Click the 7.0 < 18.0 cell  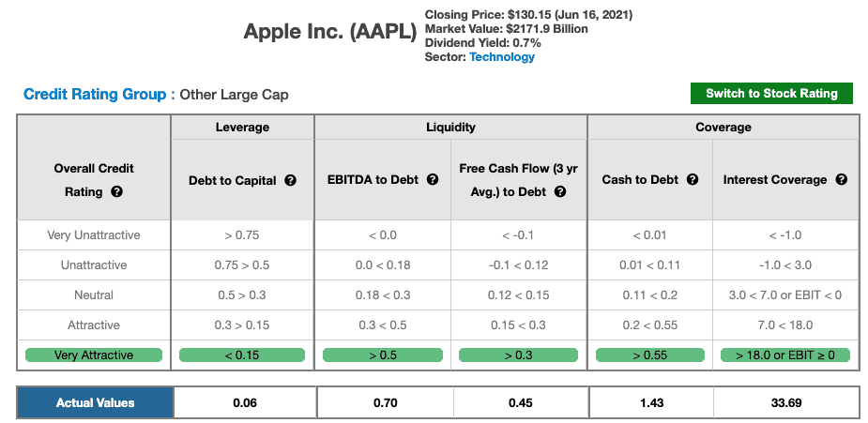point(785,325)
